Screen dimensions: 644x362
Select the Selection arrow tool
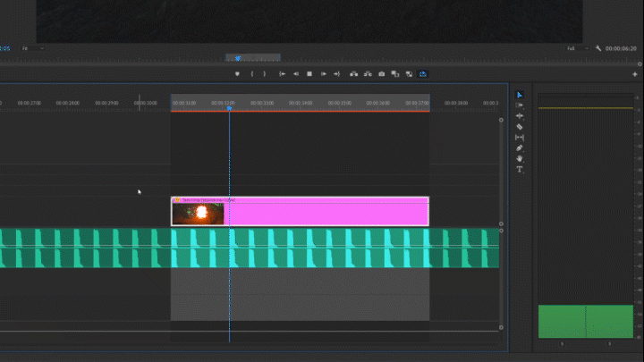click(520, 95)
